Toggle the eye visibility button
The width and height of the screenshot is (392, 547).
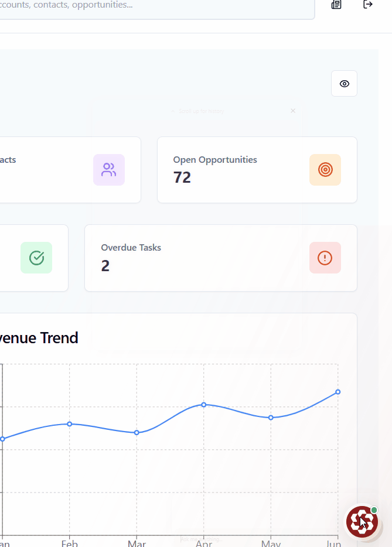[x=344, y=84]
